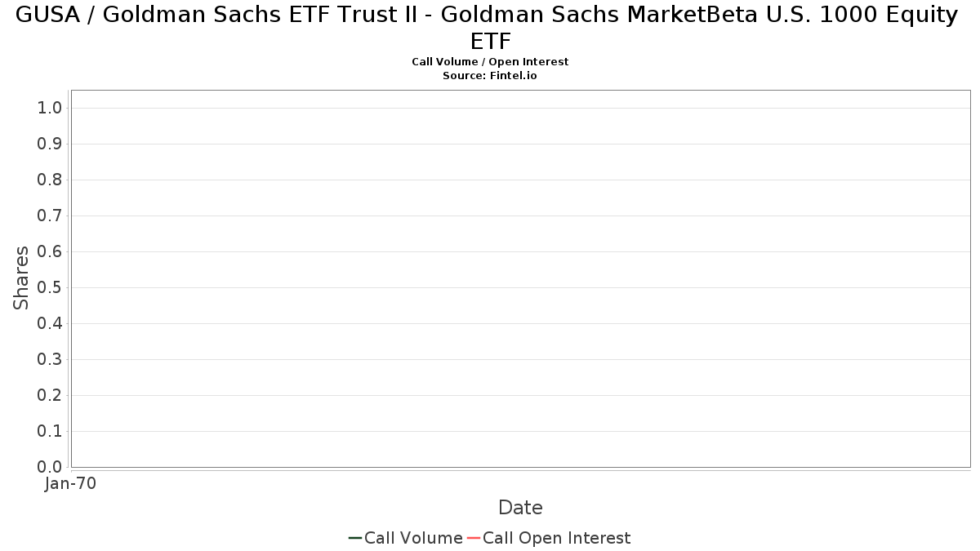Click the Date axis title
Screen dimensions: 980x551
[x=520, y=508]
